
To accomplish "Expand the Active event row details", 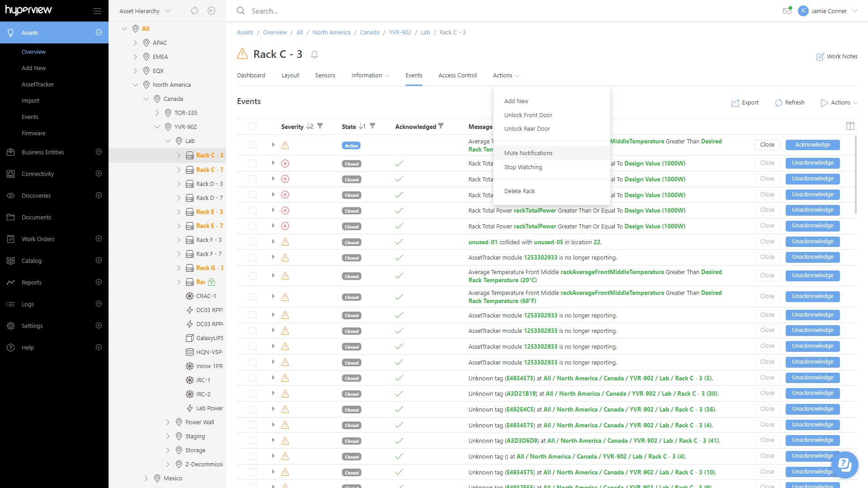I will point(273,145).
